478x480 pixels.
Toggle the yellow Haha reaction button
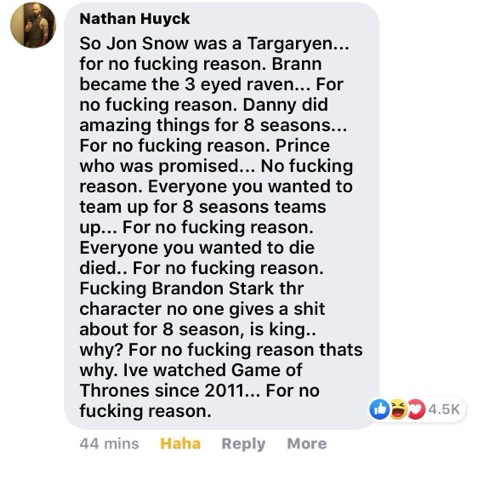click(x=180, y=444)
